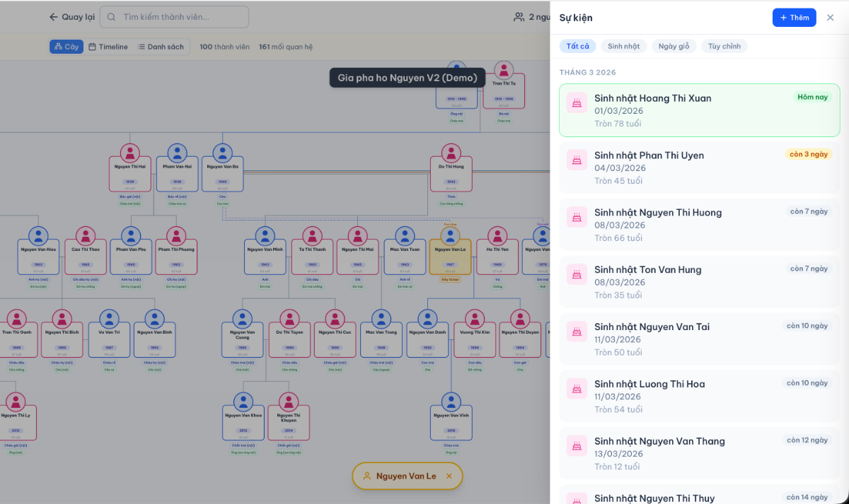Switch to Danh sách list view
This screenshot has height=504, width=849.
[161, 47]
